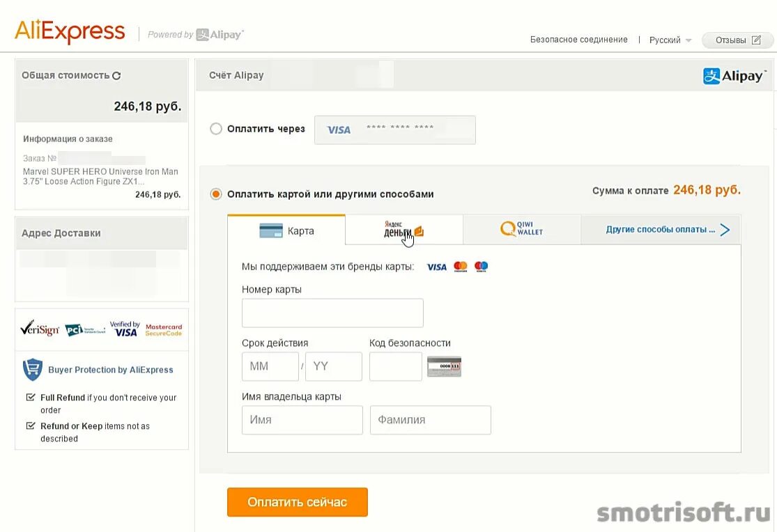
Task: Click the Оплатить сейчас button
Action: (x=298, y=502)
